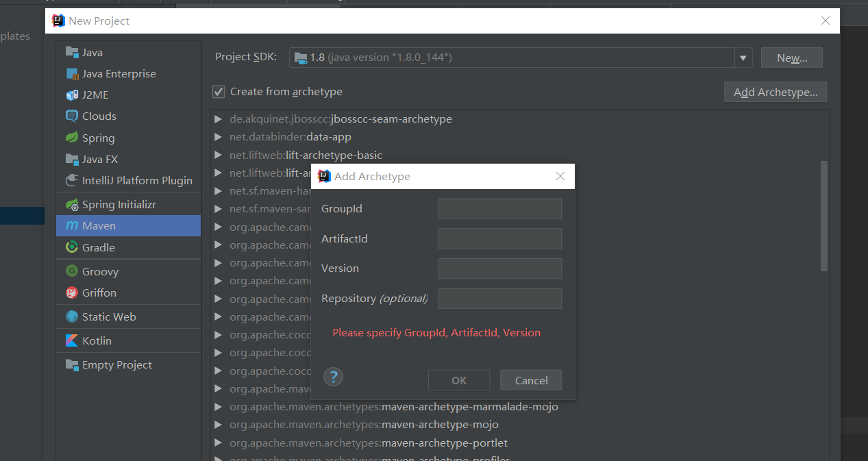The width and height of the screenshot is (868, 461).
Task: Select the Spring Initializr icon
Action: click(x=72, y=205)
